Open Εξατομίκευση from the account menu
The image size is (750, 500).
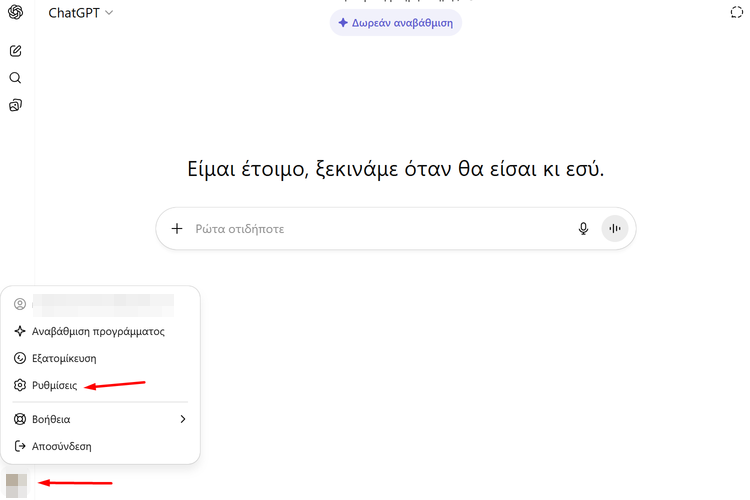pos(64,358)
